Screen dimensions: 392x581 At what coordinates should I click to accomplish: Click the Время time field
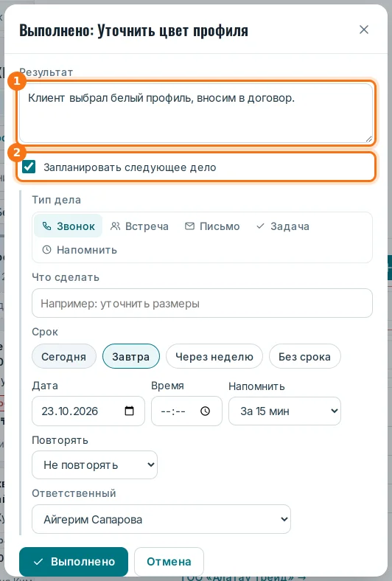click(x=186, y=411)
